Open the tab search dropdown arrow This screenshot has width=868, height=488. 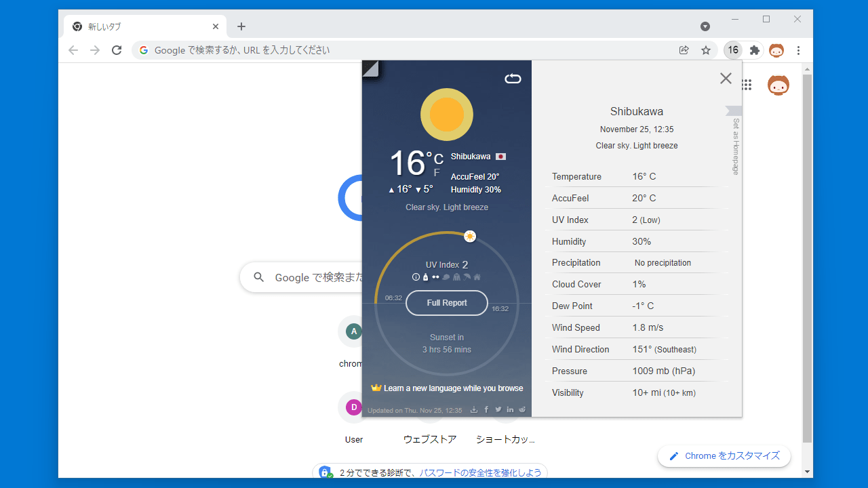point(705,26)
